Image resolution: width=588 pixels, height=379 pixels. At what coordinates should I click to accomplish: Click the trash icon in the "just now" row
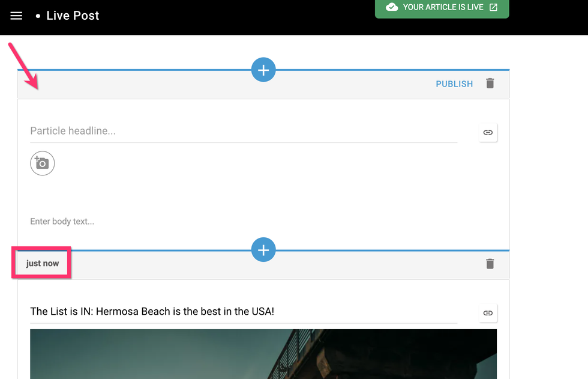coord(490,264)
